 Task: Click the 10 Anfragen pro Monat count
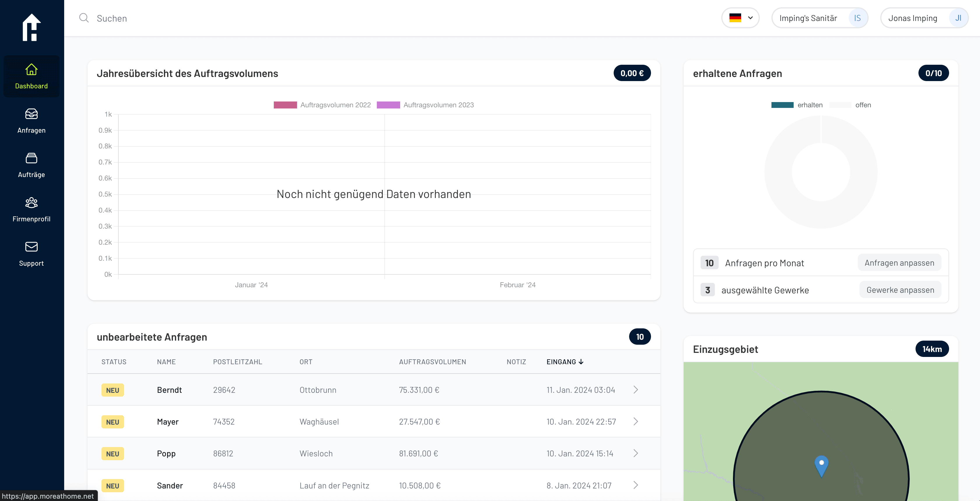(x=709, y=263)
